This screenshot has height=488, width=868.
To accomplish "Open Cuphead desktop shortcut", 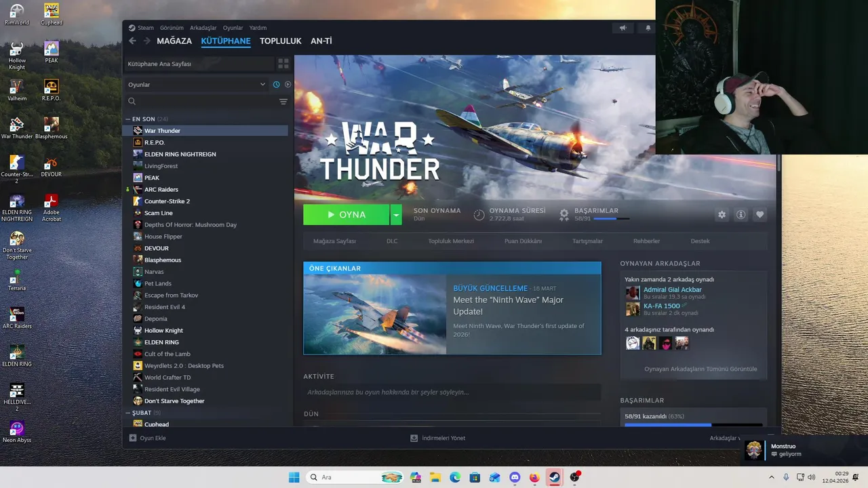I will 52,14.
